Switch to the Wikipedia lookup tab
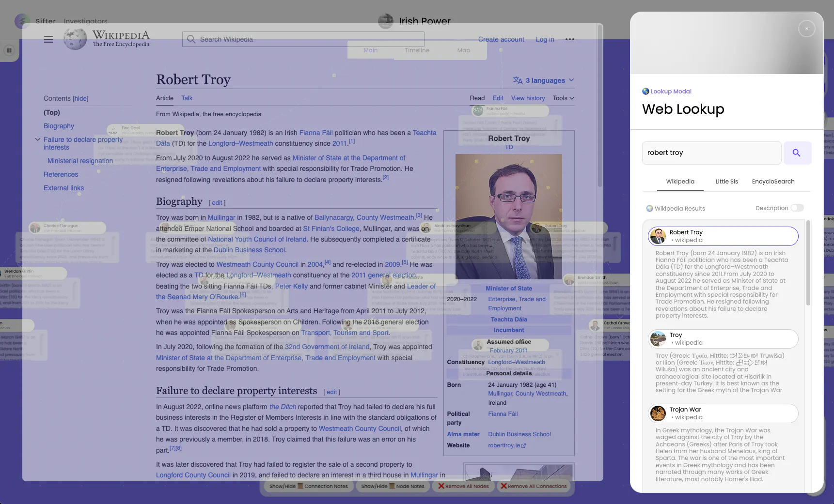Screen dimensions: 834x504 680,182
